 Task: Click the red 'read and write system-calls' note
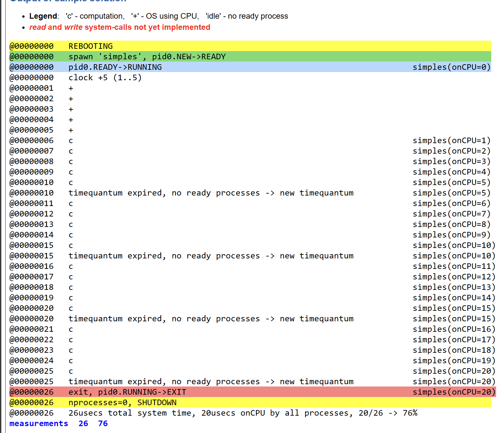click(x=120, y=27)
